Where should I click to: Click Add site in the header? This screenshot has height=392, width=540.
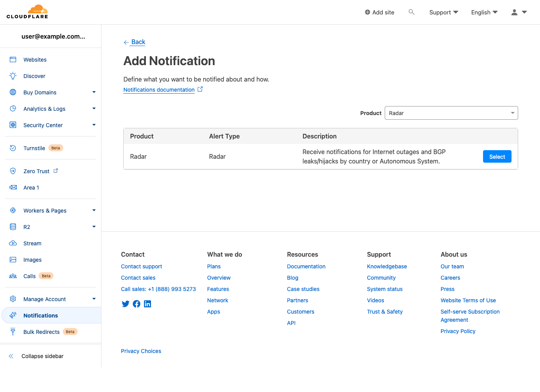[379, 12]
